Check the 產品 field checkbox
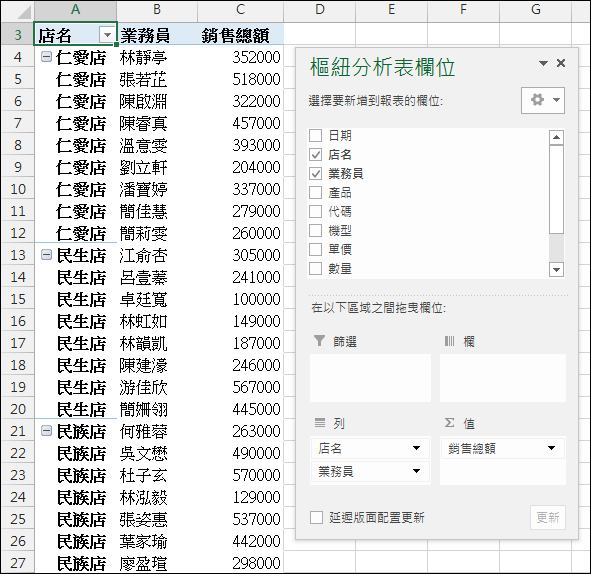 tap(315, 192)
